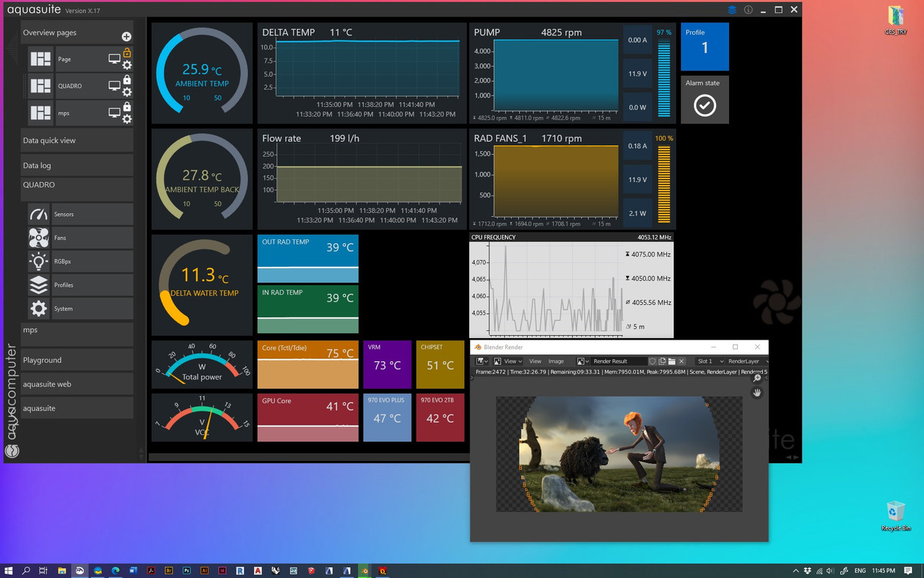Image resolution: width=924 pixels, height=578 pixels.
Task: Toggle the lock on QUADRO overview page
Action: 127,79
